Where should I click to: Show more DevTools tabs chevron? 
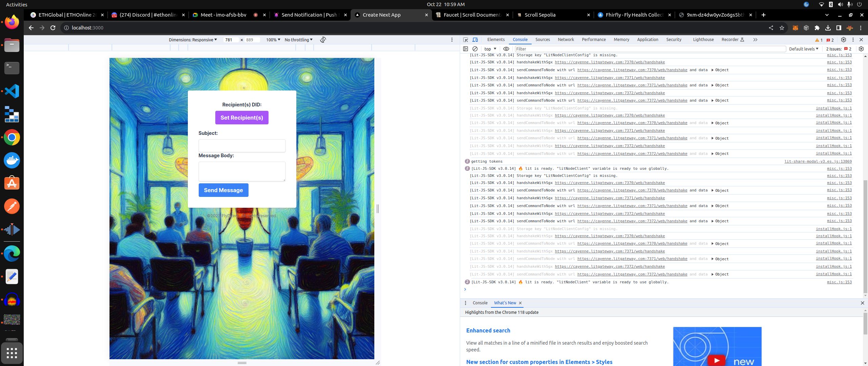(755, 40)
